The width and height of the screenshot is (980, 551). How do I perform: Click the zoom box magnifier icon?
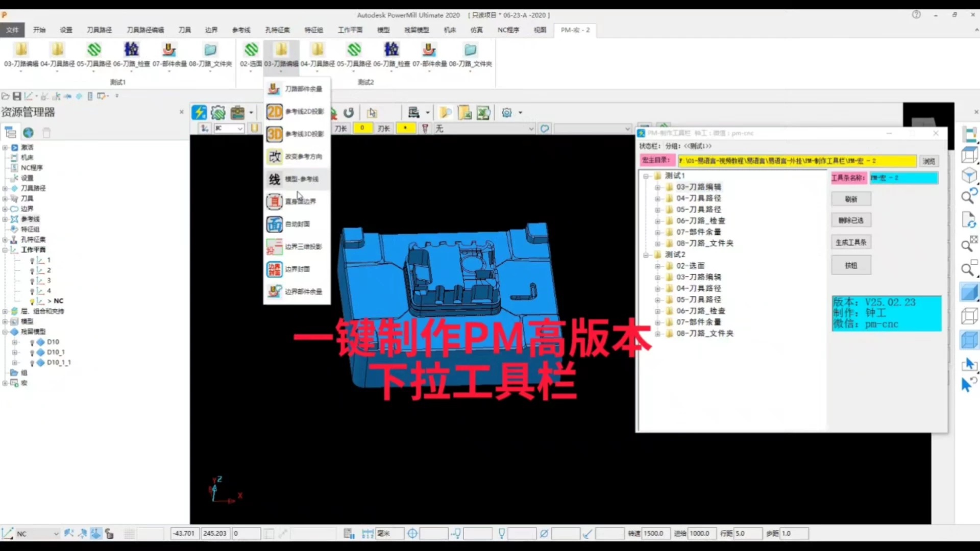(x=969, y=267)
